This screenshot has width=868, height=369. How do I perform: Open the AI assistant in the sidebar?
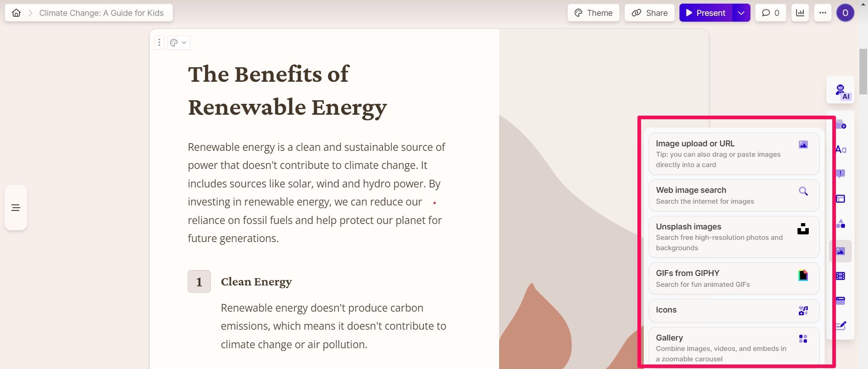pyautogui.click(x=840, y=91)
